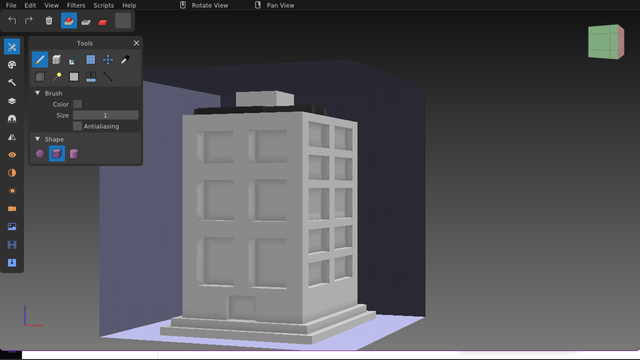Select the Move tool with arrows

tap(108, 60)
